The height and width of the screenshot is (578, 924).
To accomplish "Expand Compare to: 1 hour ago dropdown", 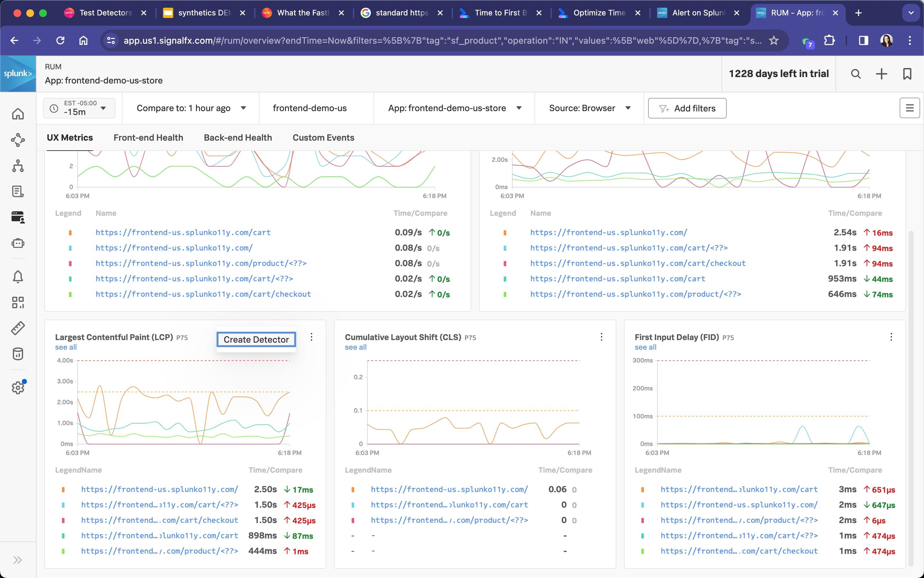I will [x=191, y=108].
